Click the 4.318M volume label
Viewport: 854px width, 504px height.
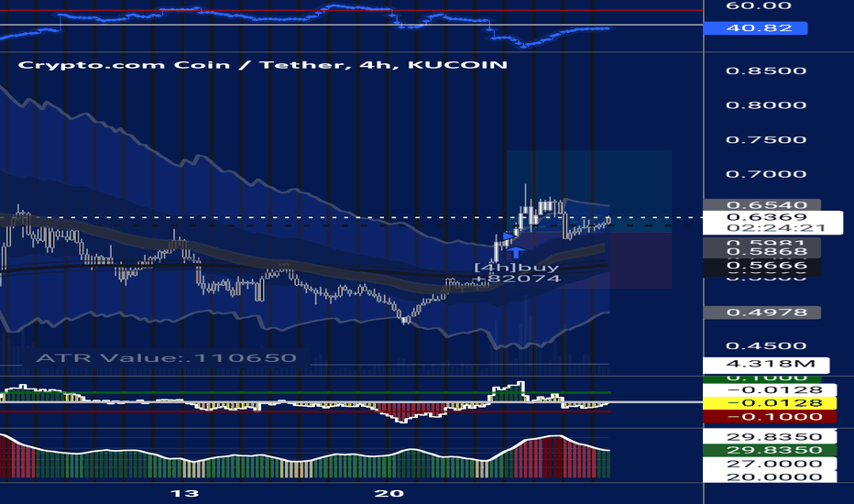[x=766, y=365]
